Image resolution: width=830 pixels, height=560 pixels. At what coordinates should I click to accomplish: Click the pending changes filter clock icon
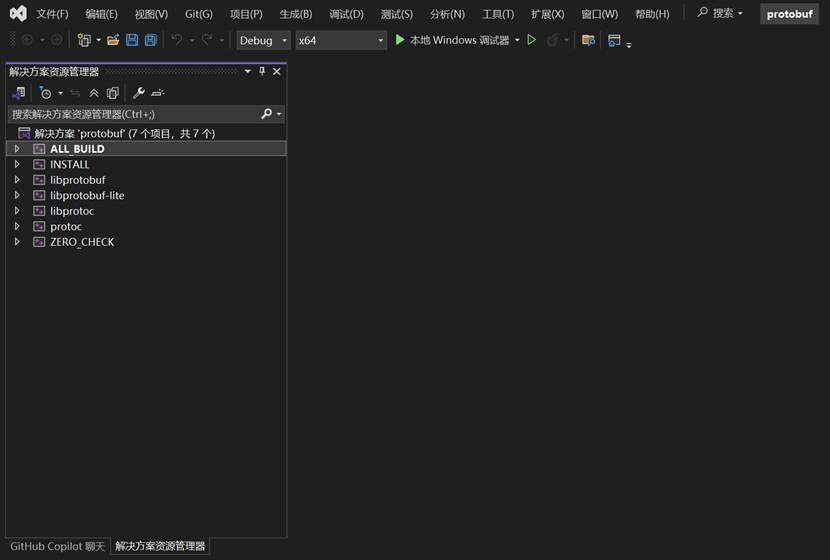[x=46, y=93]
